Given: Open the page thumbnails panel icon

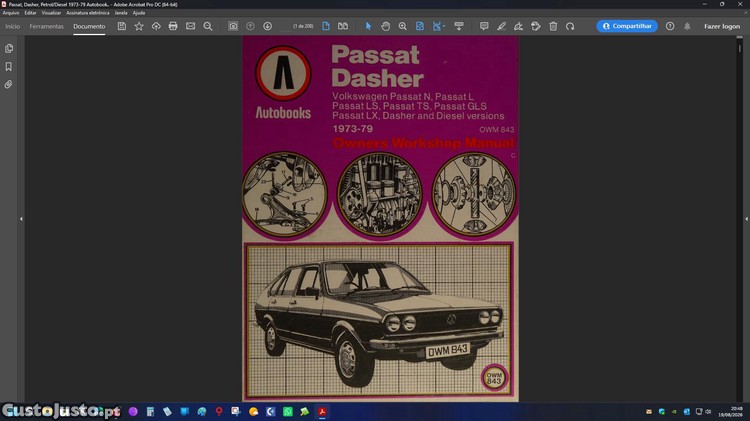Looking at the screenshot, I should [x=9, y=48].
